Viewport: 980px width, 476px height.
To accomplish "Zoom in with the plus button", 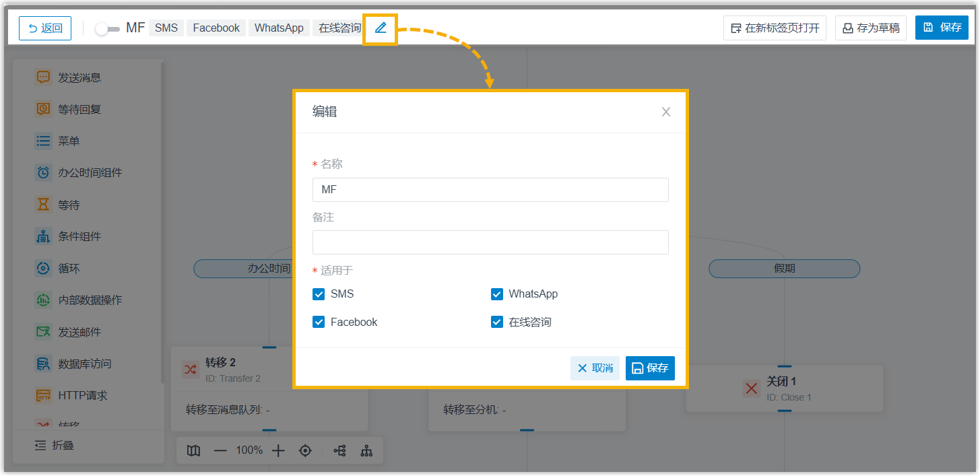I will pos(279,451).
